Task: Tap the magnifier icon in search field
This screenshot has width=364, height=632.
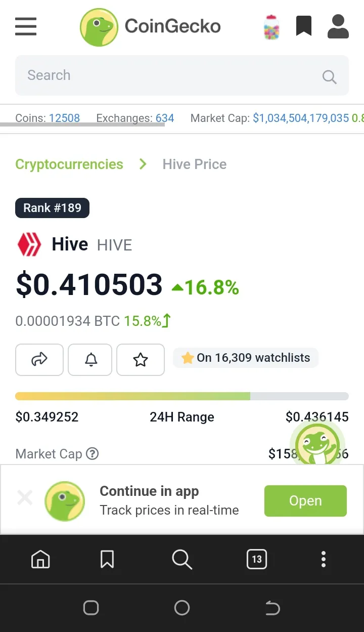Action: [x=329, y=77]
